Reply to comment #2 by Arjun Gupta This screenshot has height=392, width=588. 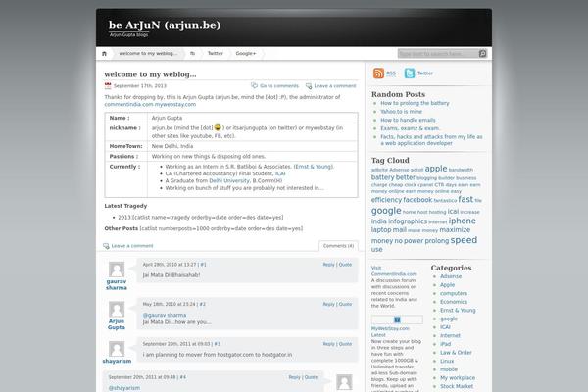(329, 304)
